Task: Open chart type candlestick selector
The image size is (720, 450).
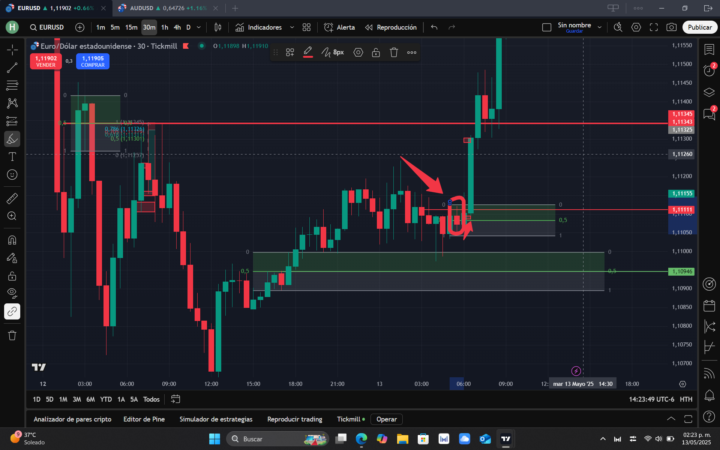Action: (218, 28)
